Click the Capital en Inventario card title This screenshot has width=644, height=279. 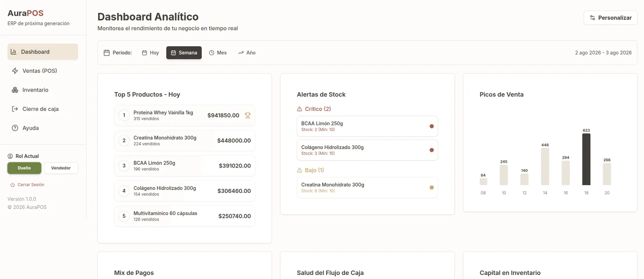click(x=510, y=273)
